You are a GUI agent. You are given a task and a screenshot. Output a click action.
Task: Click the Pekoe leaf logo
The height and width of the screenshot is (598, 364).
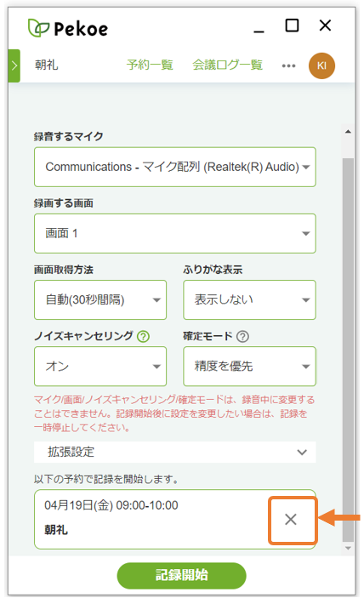point(38,28)
